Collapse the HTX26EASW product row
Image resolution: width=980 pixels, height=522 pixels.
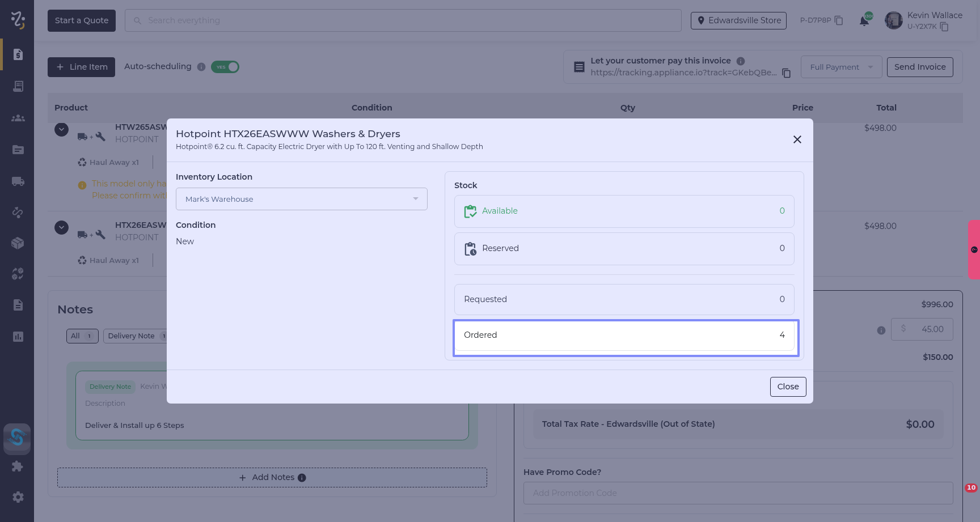[61, 228]
